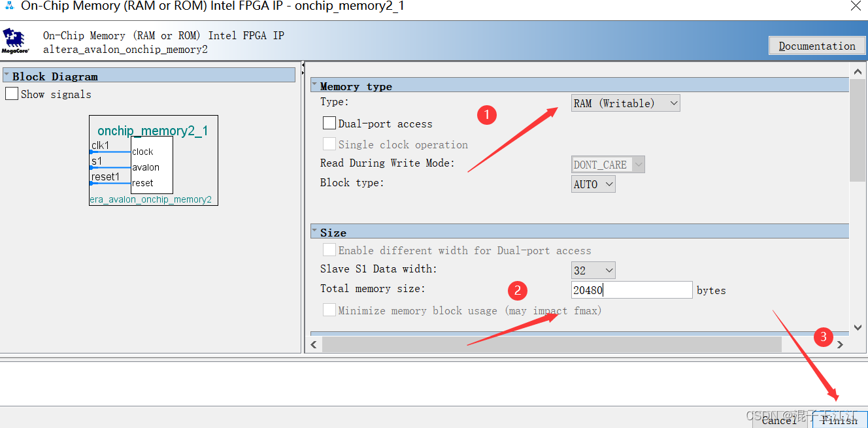868x428 pixels.
Task: Click the Finish button
Action: [x=840, y=420]
